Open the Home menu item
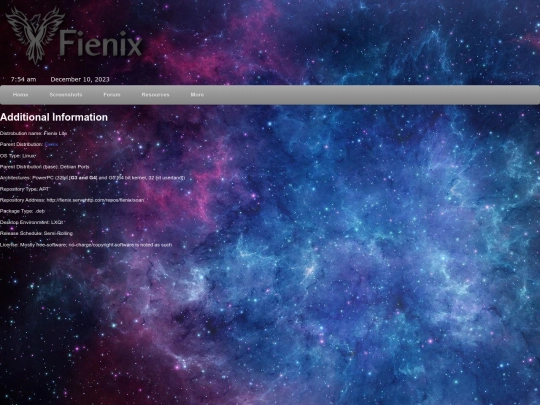This screenshot has width=540, height=405. tap(20, 95)
